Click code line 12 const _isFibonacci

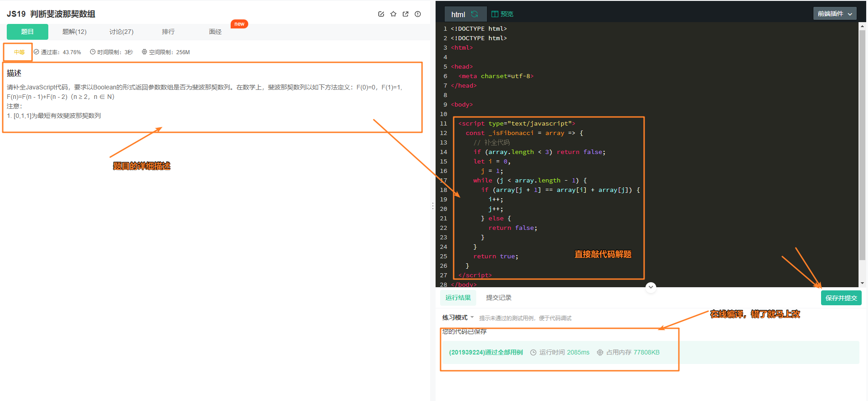(x=524, y=133)
